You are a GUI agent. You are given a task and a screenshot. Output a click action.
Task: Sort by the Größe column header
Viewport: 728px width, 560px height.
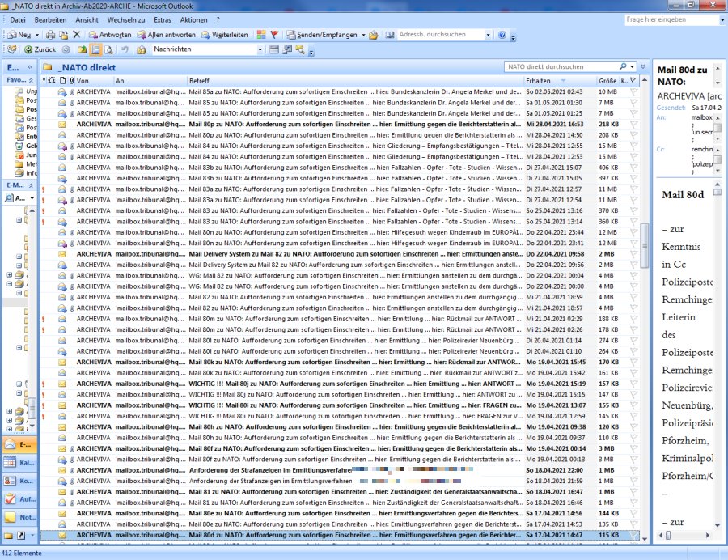click(607, 81)
